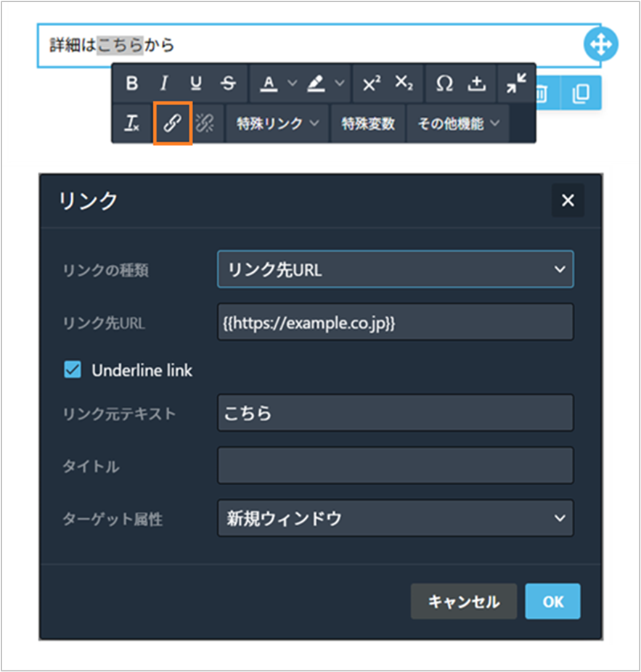Apply strikethrough formatting

[228, 83]
